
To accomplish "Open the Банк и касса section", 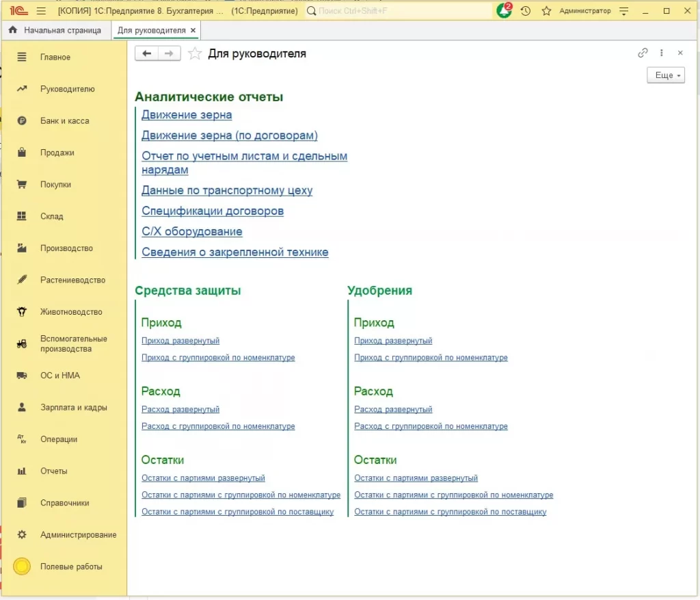I will [x=64, y=120].
